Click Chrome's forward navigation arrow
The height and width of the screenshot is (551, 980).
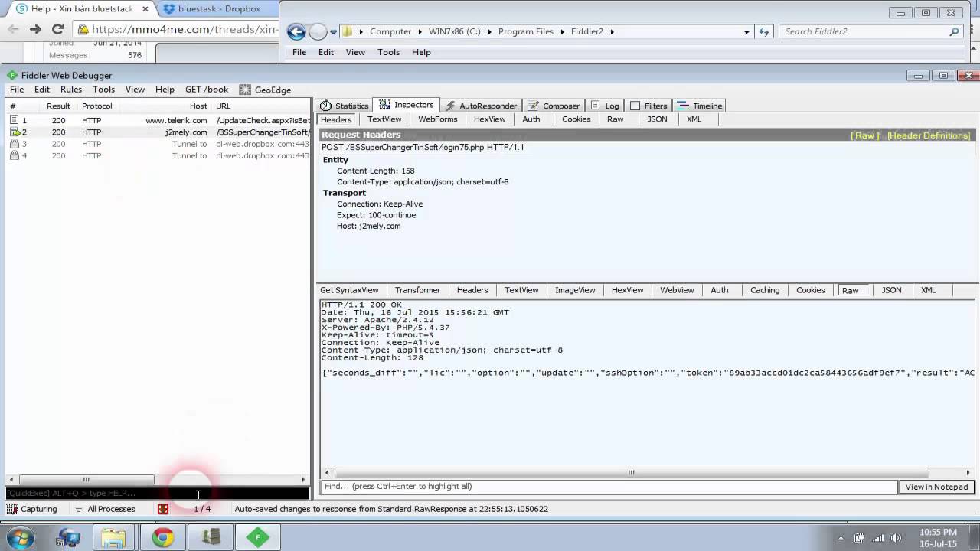click(x=34, y=29)
